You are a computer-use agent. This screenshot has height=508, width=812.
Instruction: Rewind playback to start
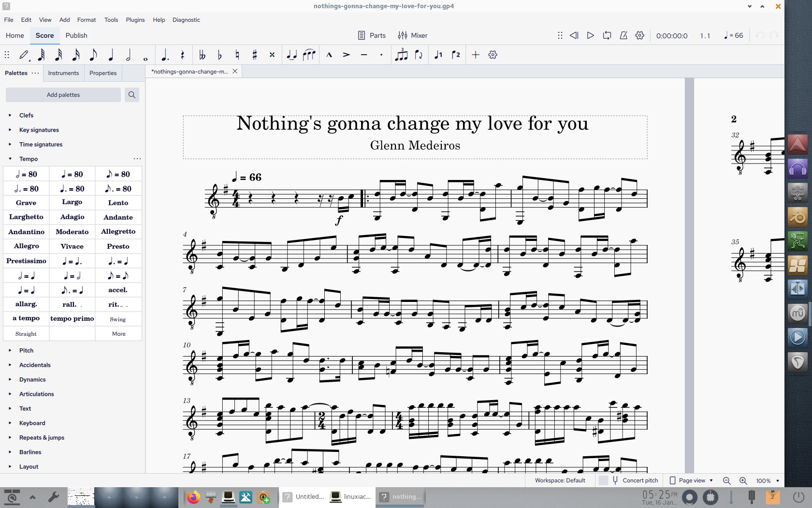[574, 35]
